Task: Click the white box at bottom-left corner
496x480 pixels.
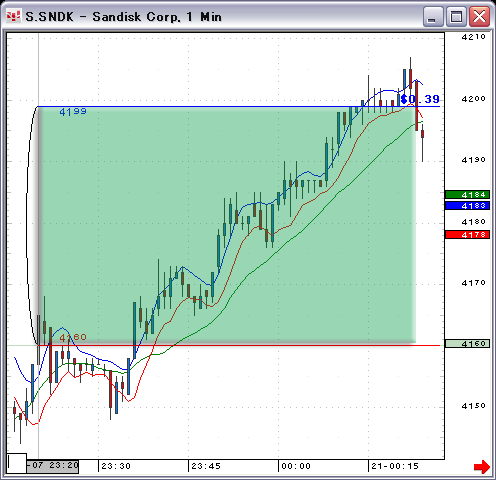Action: (17, 463)
